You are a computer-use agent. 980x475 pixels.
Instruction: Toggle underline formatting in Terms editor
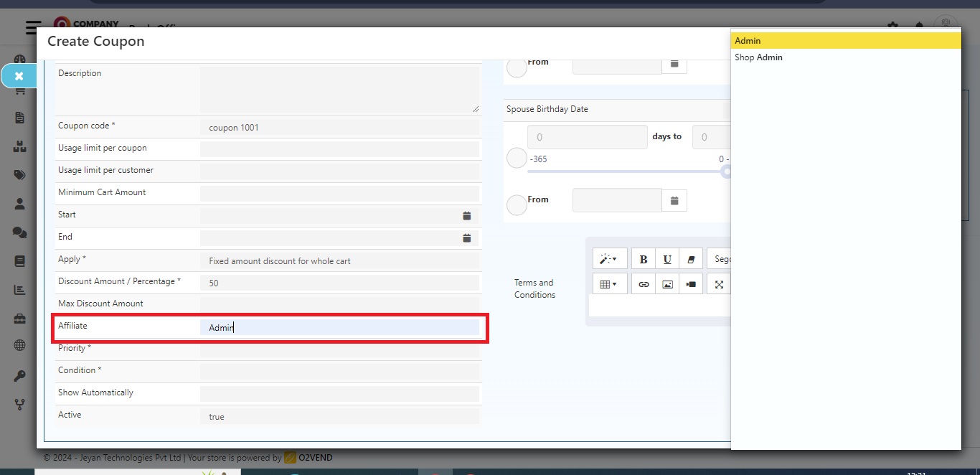coord(667,258)
